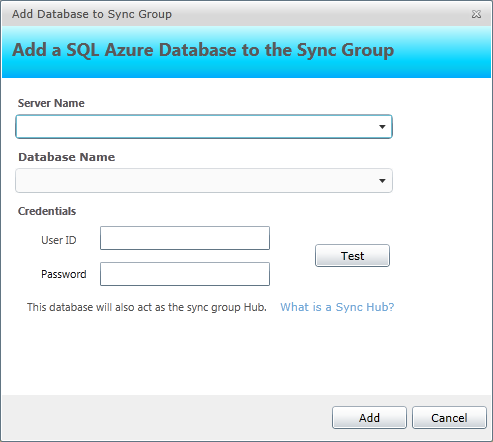This screenshot has height=442, width=493.
Task: Click the gray footer bar beside Add button
Action: (167, 418)
